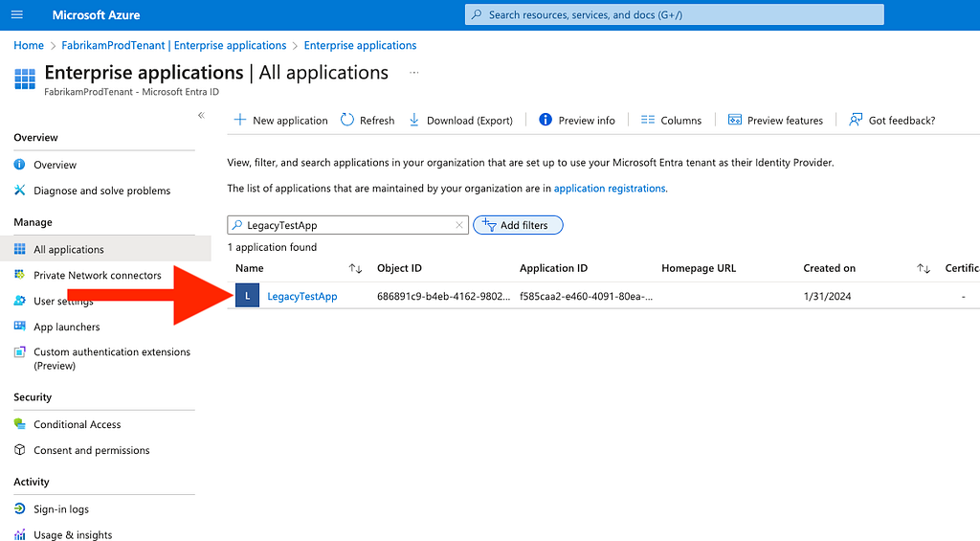Image resolution: width=980 pixels, height=541 pixels.
Task: Click Got feedback? button
Action: coord(892,120)
